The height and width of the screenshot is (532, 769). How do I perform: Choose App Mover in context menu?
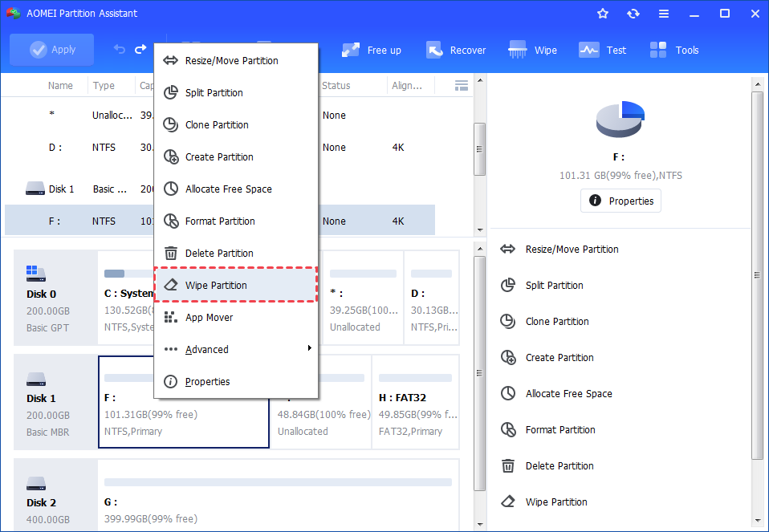(236, 318)
